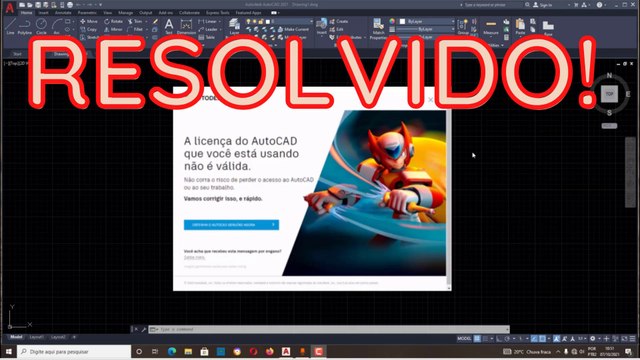Switch to the Annotate ribbon tab
The height and width of the screenshot is (360, 640).
tap(63, 13)
